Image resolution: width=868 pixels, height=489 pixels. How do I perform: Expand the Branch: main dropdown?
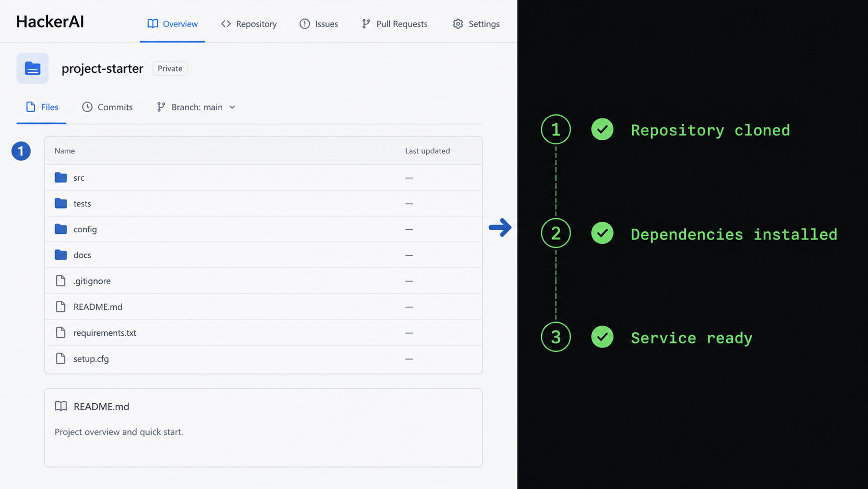coord(196,107)
